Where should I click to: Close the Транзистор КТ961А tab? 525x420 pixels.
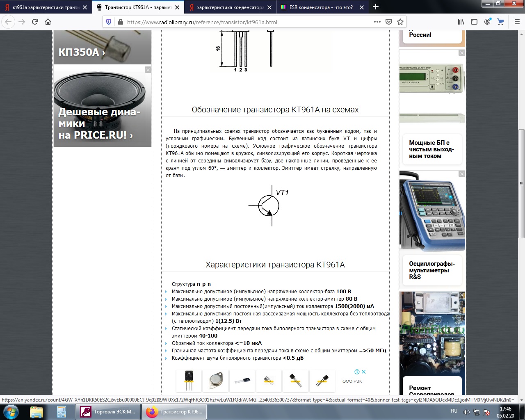coord(177,7)
